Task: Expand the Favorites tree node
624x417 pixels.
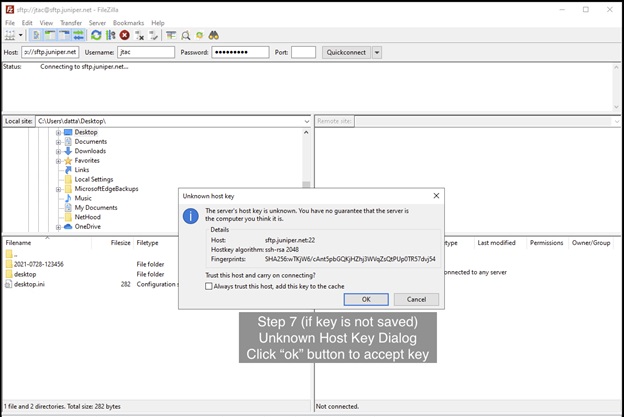Action: 58,161
